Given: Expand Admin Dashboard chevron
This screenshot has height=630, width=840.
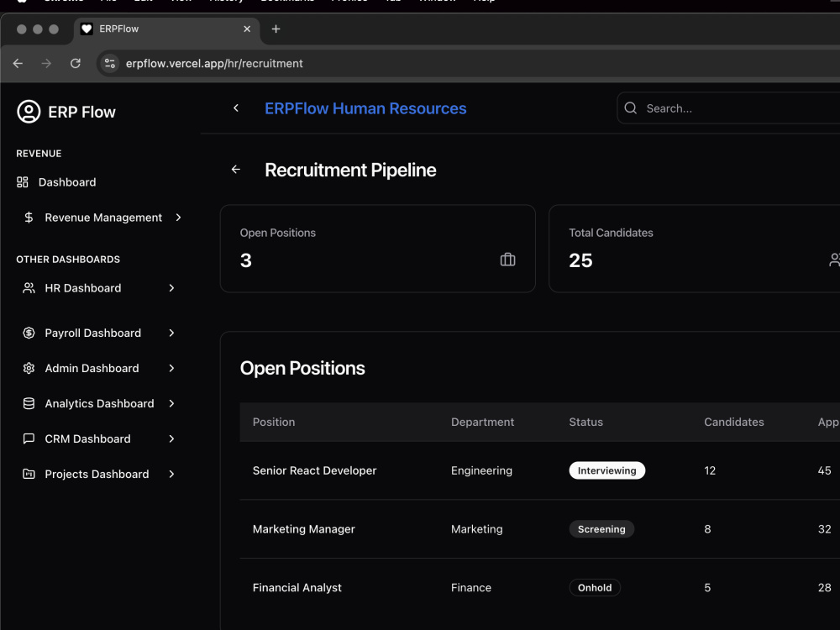Looking at the screenshot, I should pos(171,369).
